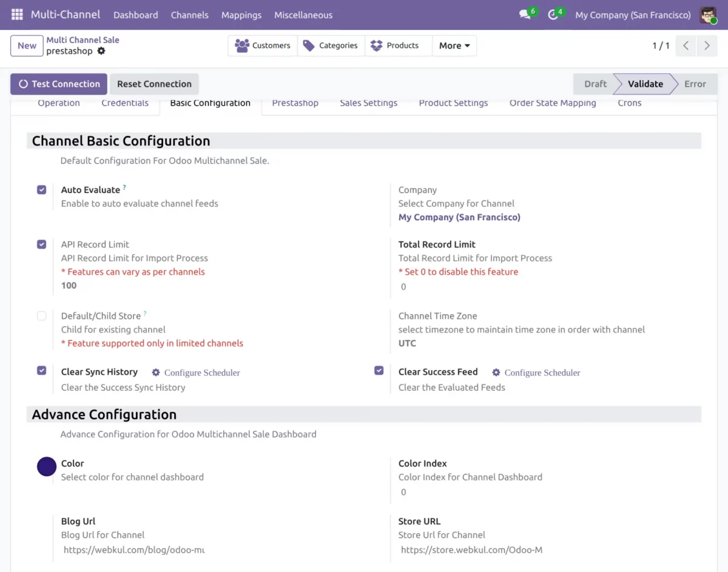Click the Reset Connection button
Viewport: 728px width, 572px height.
[x=154, y=84]
